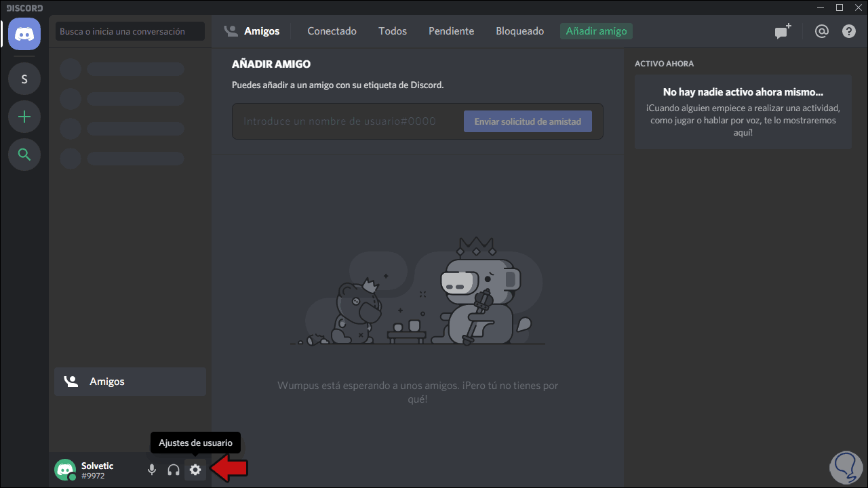This screenshot has height=488, width=868.
Task: Click Enviar solicitud de amistad button
Action: click(528, 121)
